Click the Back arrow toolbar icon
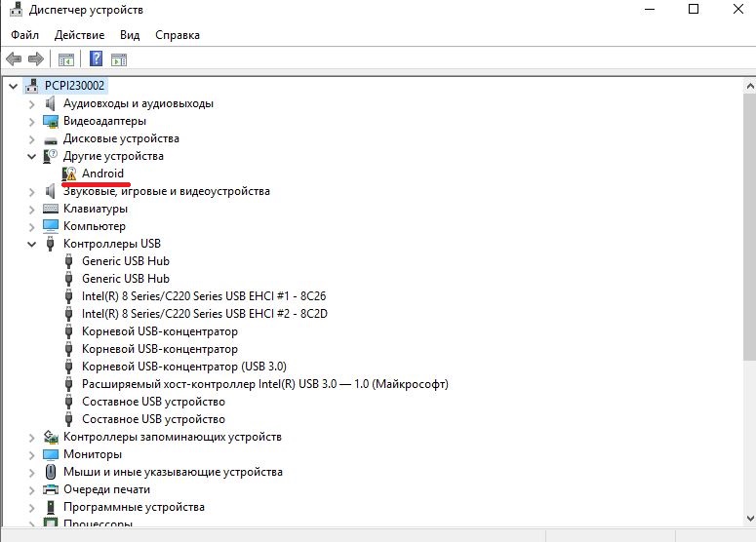This screenshot has height=542, width=756. [x=14, y=59]
